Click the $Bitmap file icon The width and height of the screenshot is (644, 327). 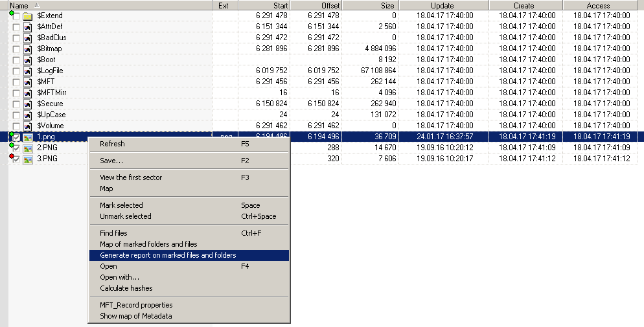tap(27, 49)
